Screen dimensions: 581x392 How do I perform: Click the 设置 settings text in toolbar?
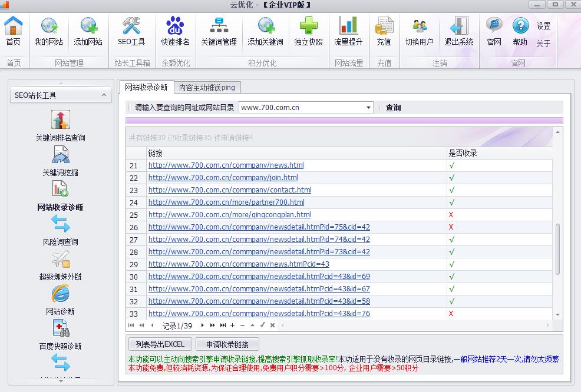543,26
